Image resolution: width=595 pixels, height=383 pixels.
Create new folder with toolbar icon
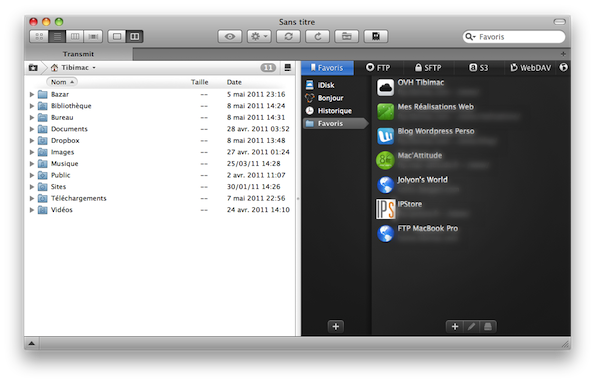[x=346, y=36]
